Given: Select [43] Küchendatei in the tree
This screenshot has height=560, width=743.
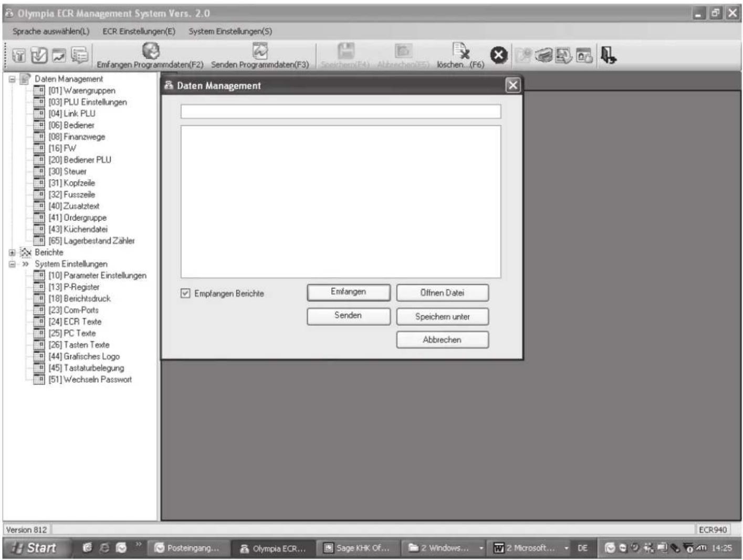Looking at the screenshot, I should pos(78,229).
